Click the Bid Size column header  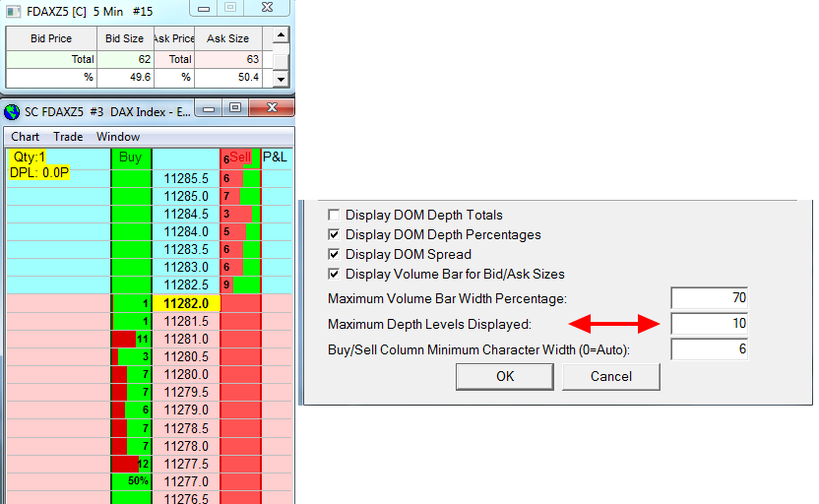click(124, 38)
